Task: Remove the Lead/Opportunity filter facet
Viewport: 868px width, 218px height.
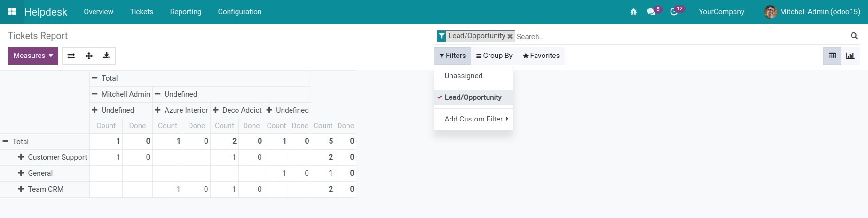Action: [x=510, y=36]
